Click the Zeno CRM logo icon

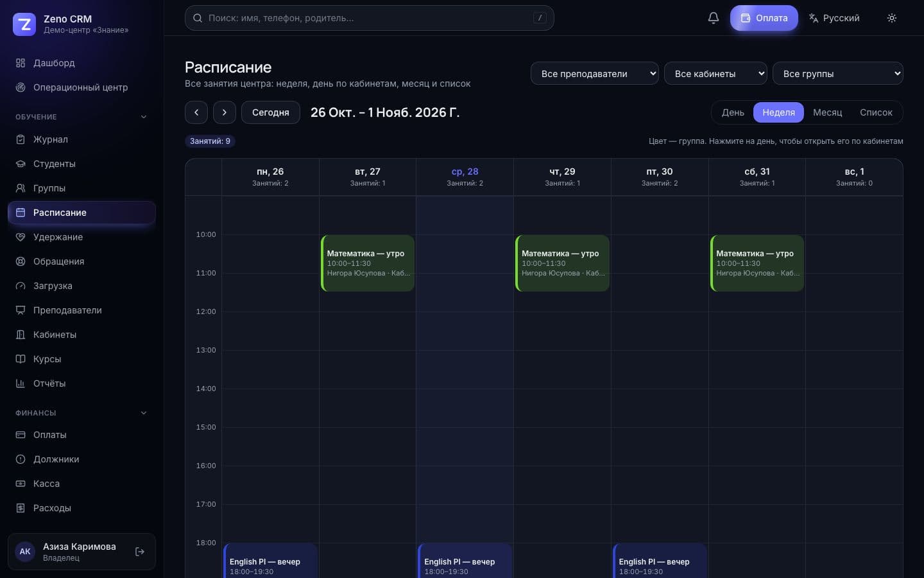tap(24, 24)
